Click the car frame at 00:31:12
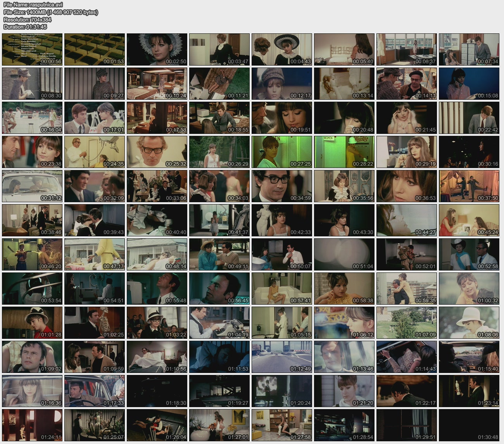Image resolution: width=504 pixels, height=444 pixels. pyautogui.click(x=32, y=186)
